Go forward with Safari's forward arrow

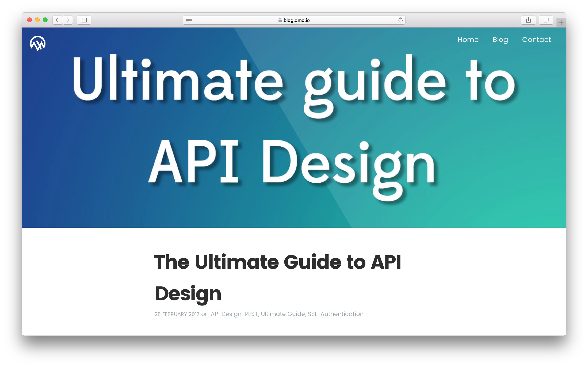coord(68,20)
